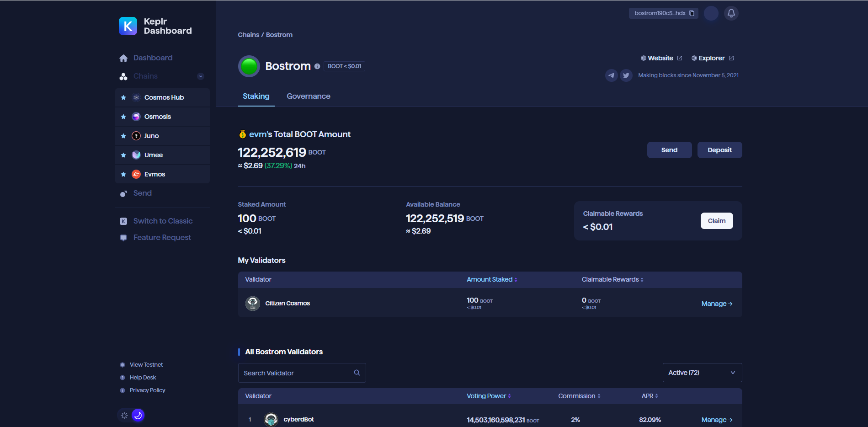This screenshot has height=427, width=868.
Task: Click the Deposit button
Action: [720, 150]
